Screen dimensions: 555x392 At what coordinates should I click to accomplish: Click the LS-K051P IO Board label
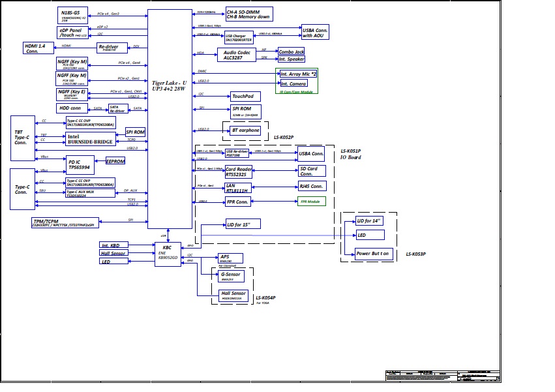click(x=351, y=154)
